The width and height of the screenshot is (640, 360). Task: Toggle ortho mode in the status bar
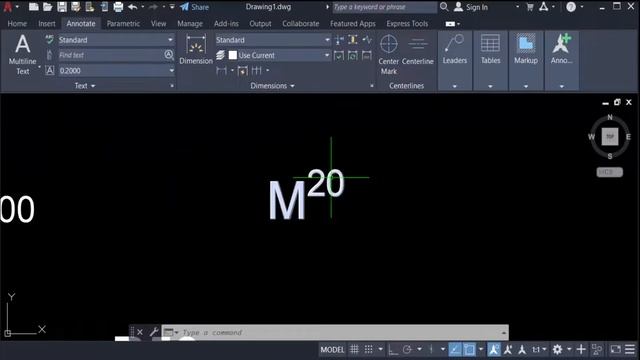click(x=393, y=350)
